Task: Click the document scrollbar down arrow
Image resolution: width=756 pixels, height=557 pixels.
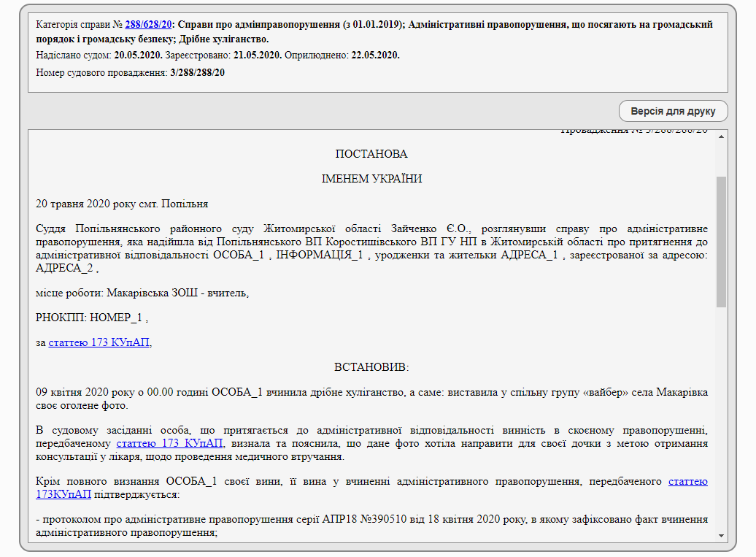Action: click(721, 535)
